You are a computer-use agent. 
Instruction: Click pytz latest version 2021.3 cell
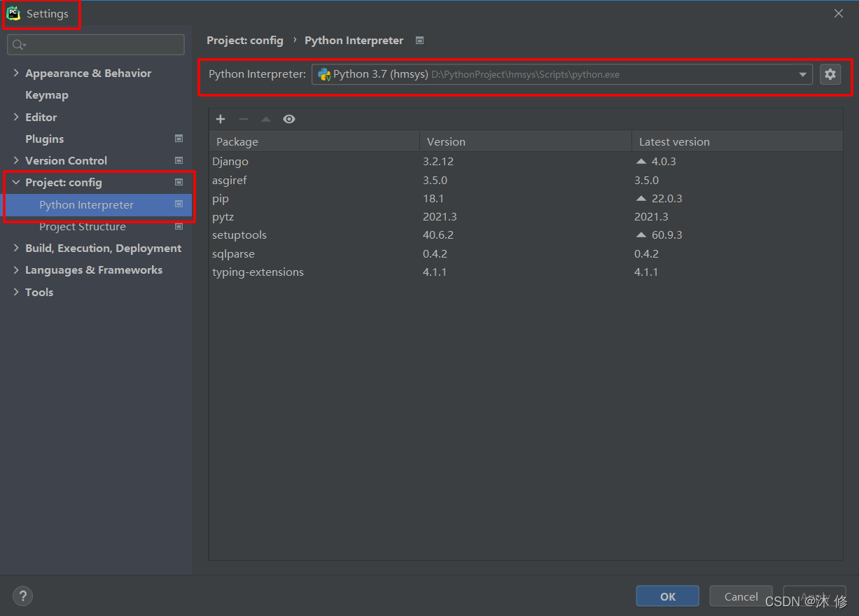point(651,217)
